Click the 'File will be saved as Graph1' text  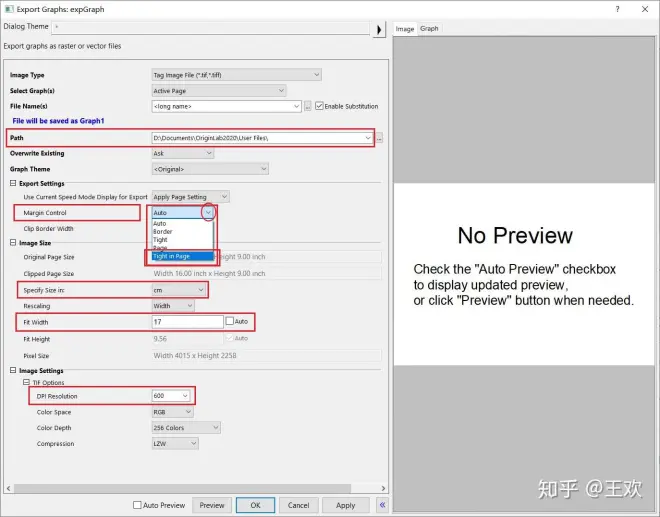tap(58, 121)
